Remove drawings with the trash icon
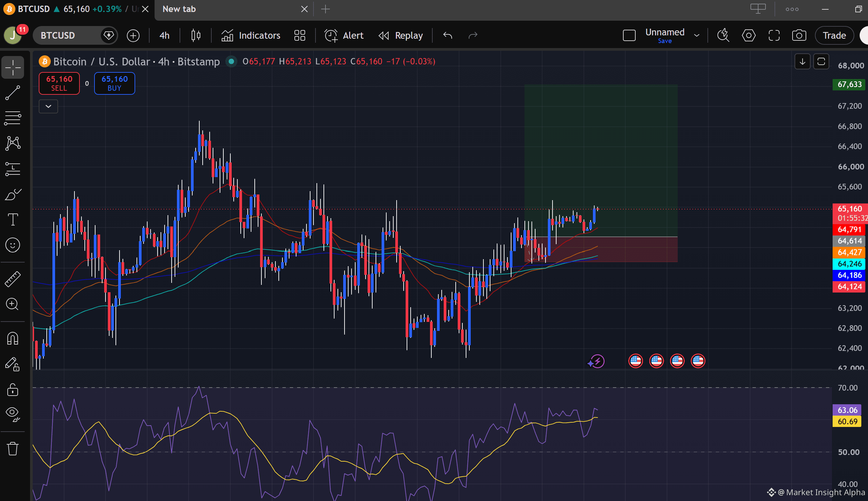868x501 pixels. 13,449
